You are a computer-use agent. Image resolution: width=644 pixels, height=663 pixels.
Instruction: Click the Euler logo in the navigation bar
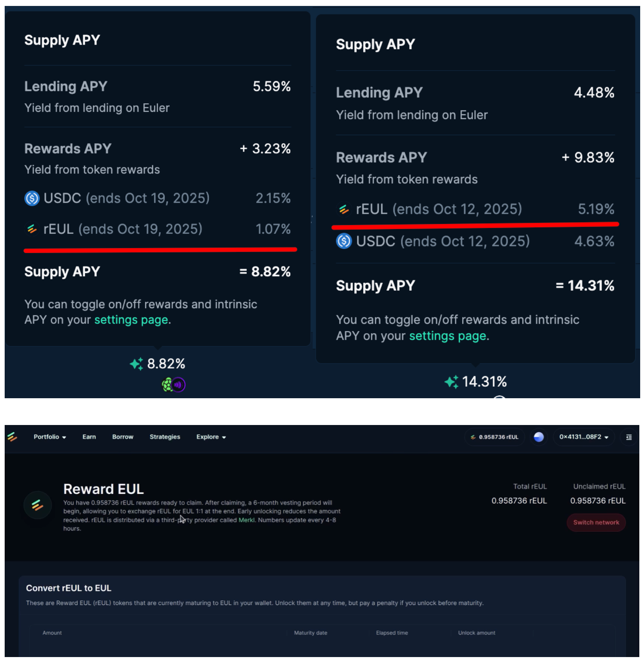pyautogui.click(x=12, y=437)
